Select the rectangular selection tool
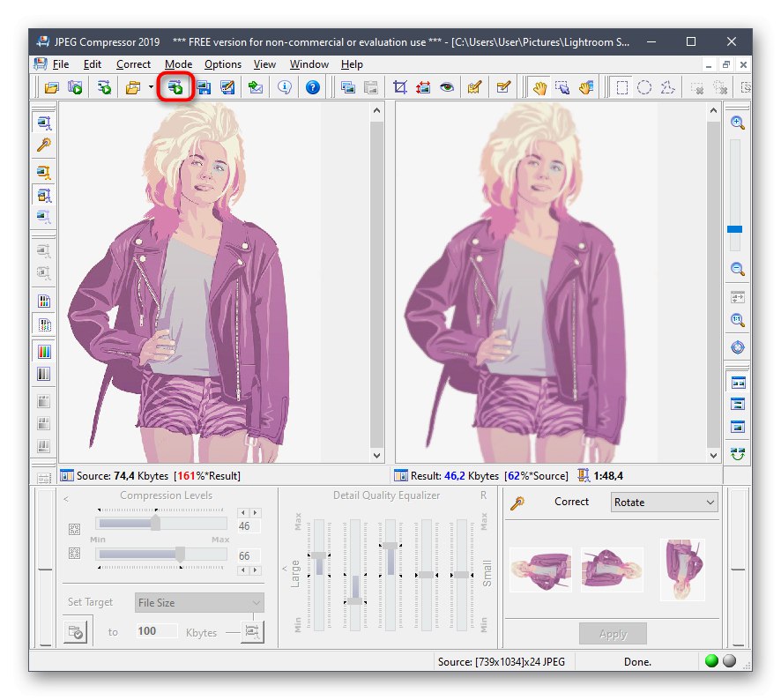This screenshot has height=700, width=781. click(x=622, y=87)
